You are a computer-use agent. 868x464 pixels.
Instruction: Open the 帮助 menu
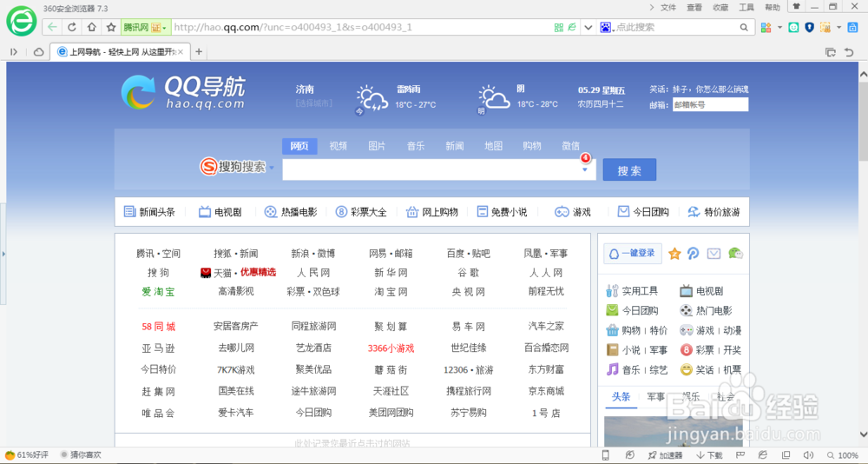(x=773, y=7)
